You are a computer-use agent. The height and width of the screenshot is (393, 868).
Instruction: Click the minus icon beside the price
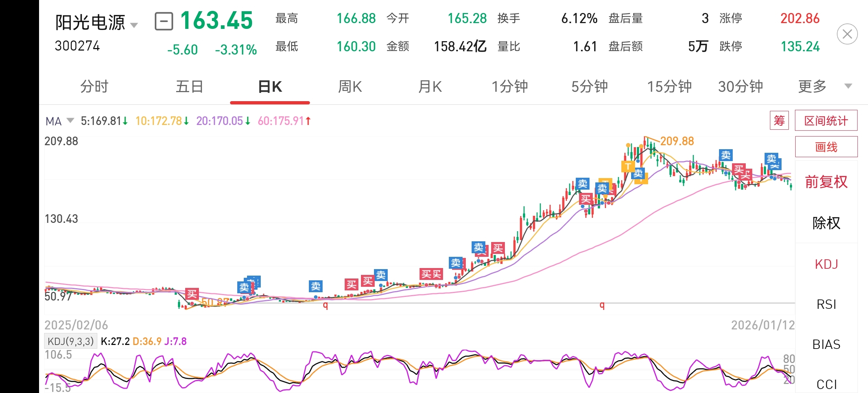point(164,21)
